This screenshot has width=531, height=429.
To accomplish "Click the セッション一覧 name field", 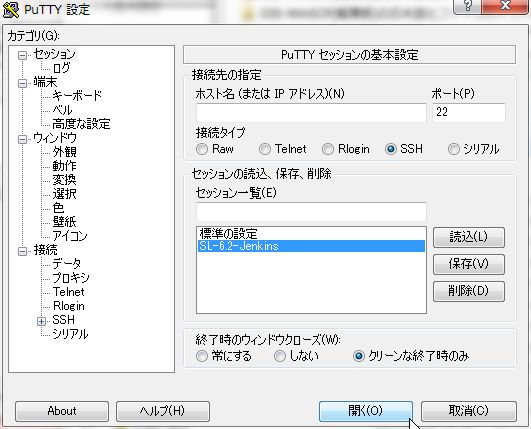I will click(311, 212).
